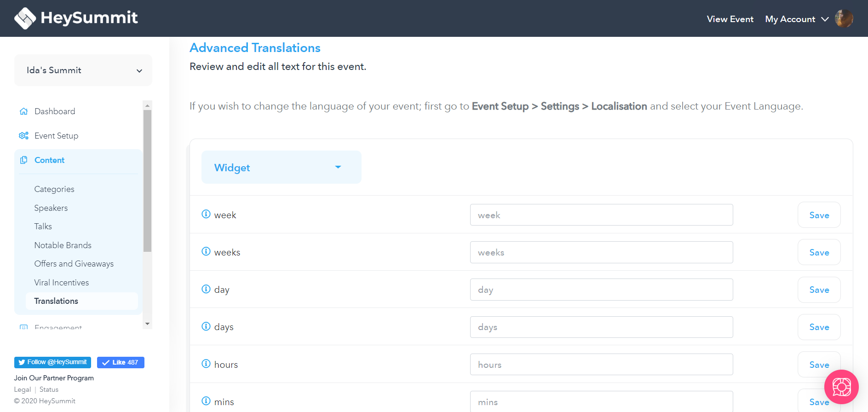Click the Dashboard home icon
The width and height of the screenshot is (868, 412).
[24, 111]
